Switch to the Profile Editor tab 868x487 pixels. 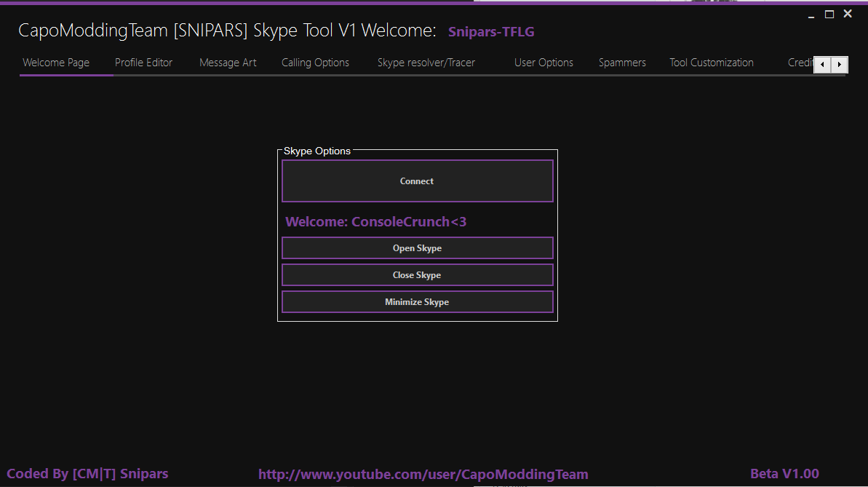[x=143, y=63]
